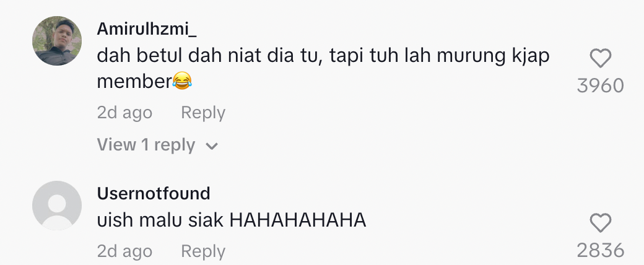The width and height of the screenshot is (644, 265).
Task: Open Amirulhzmi_ profile picture
Action: pos(57,41)
